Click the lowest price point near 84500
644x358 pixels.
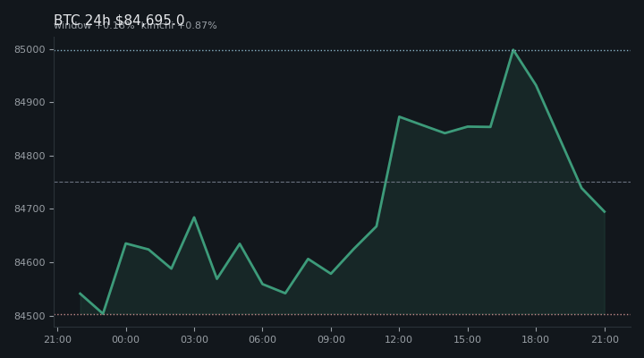(103, 313)
